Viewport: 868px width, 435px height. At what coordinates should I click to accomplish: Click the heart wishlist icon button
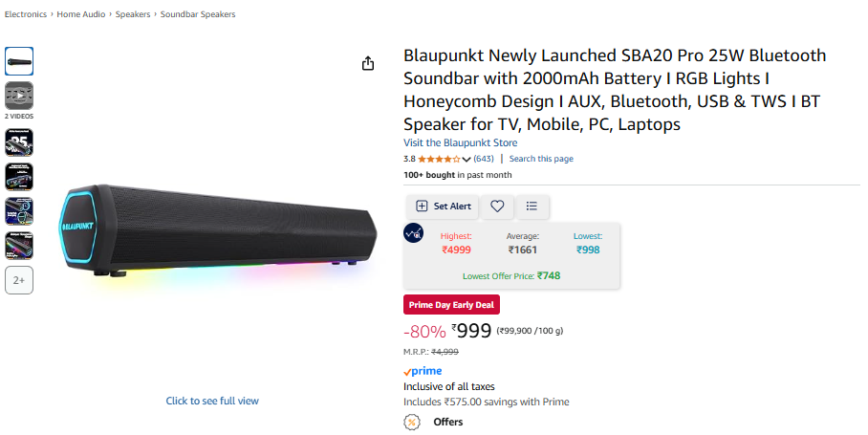pyautogui.click(x=497, y=206)
